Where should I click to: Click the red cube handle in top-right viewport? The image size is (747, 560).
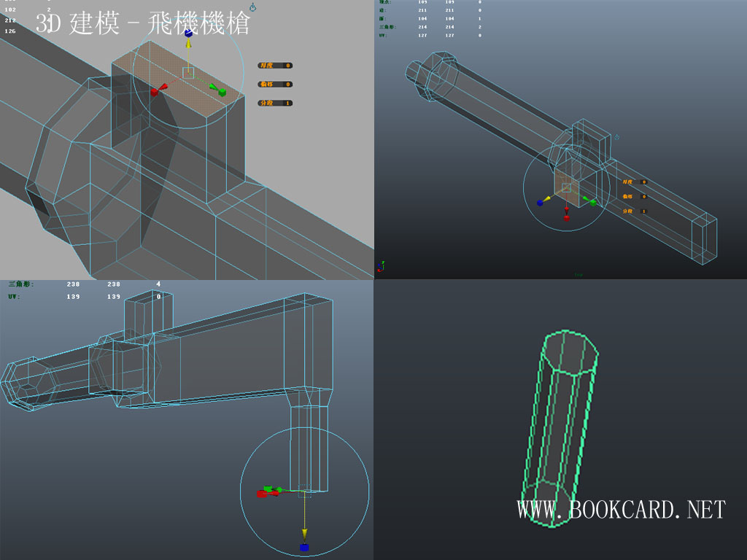(x=567, y=217)
